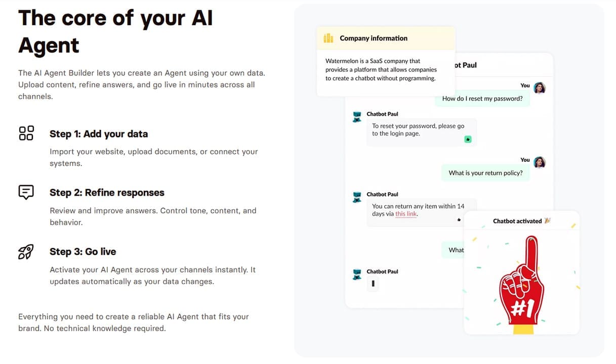Screen dimensions: 616x364
Task: Click the 'What is your return policy?' message
Action: point(485,173)
